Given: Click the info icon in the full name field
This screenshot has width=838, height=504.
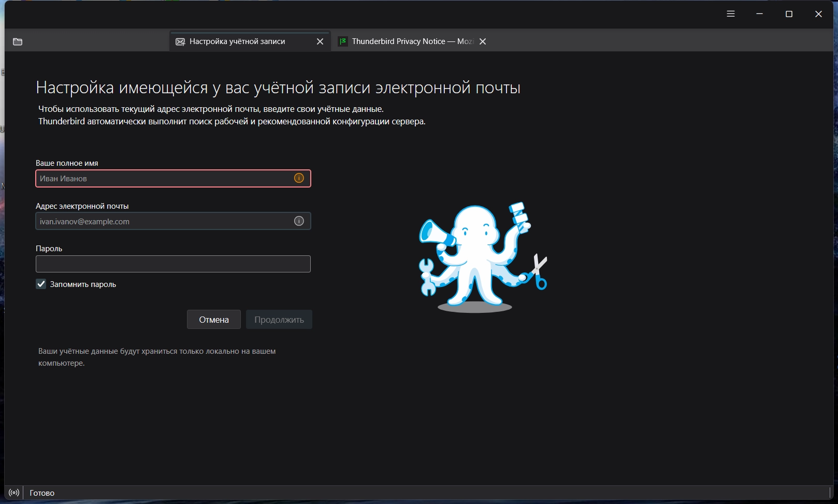Looking at the screenshot, I should (x=299, y=178).
